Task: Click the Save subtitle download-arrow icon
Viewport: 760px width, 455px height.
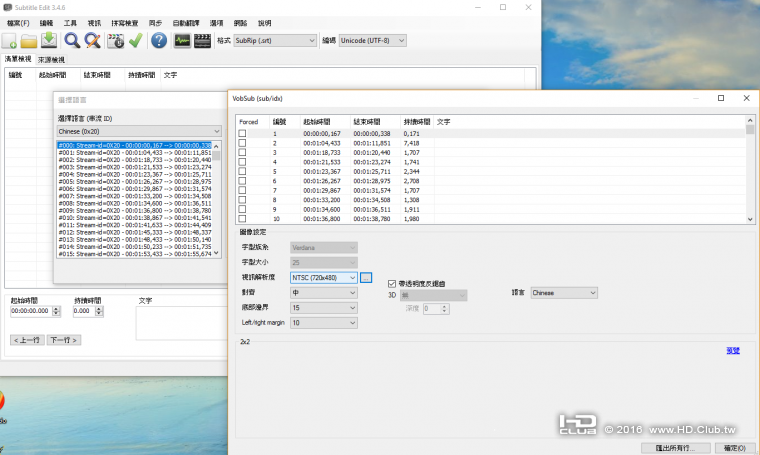Action: point(49,41)
